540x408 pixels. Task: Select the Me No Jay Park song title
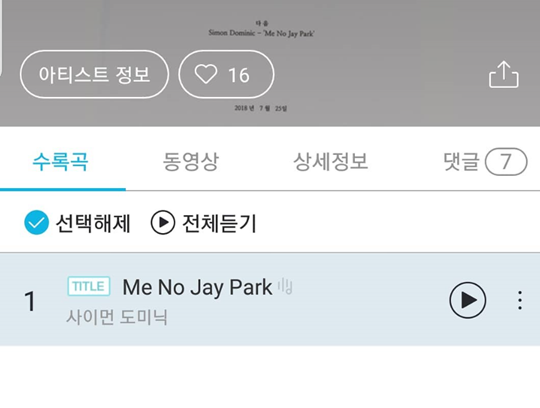(x=197, y=287)
